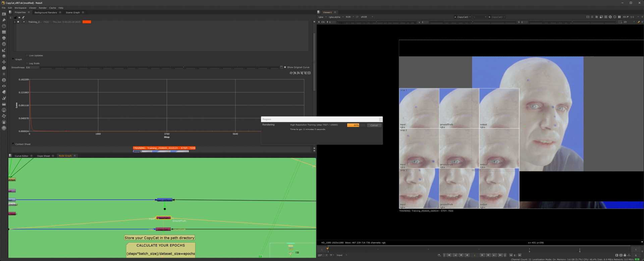The image size is (644, 261).
Task: Open the 3D nodes cube icon
Action: click(4, 68)
